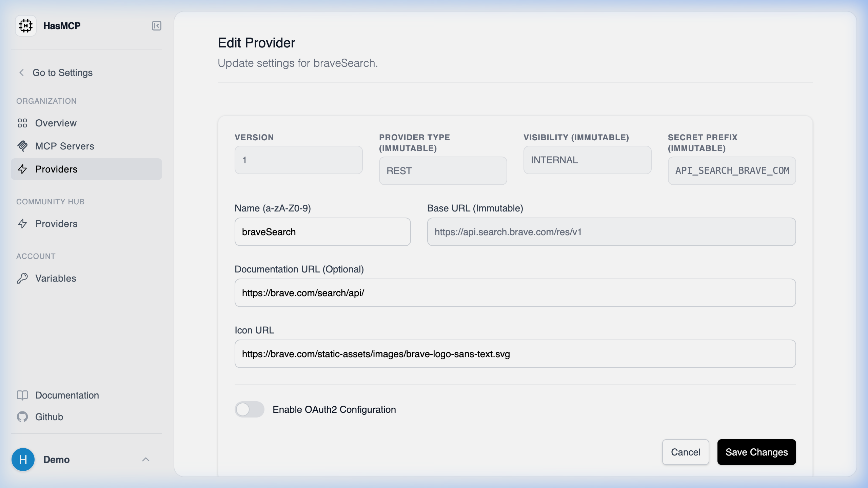Select the key icon next to Variables
Screen dimensions: 868x488
23,278
